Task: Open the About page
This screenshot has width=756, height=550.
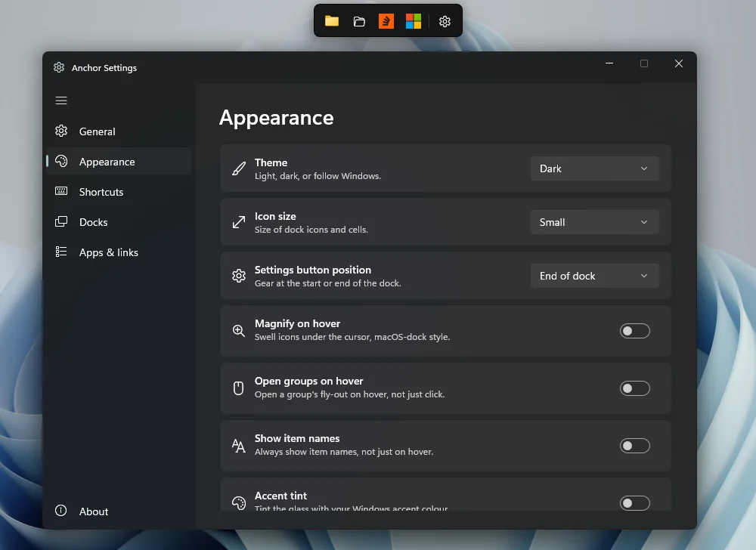Action: point(119,511)
